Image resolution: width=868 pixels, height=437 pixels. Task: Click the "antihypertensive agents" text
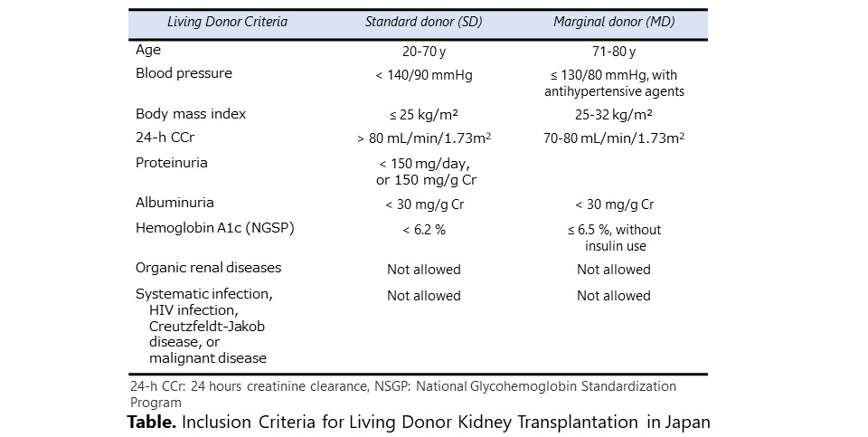(x=614, y=91)
